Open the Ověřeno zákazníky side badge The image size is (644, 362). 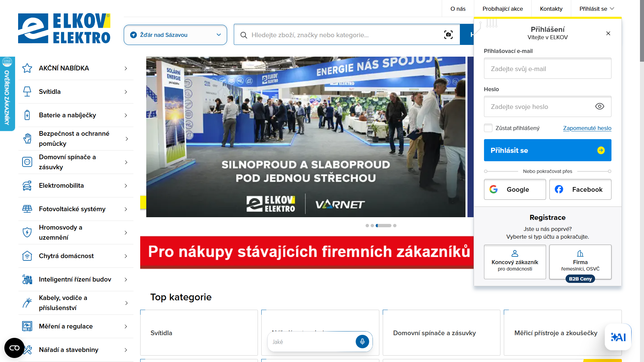(7, 94)
